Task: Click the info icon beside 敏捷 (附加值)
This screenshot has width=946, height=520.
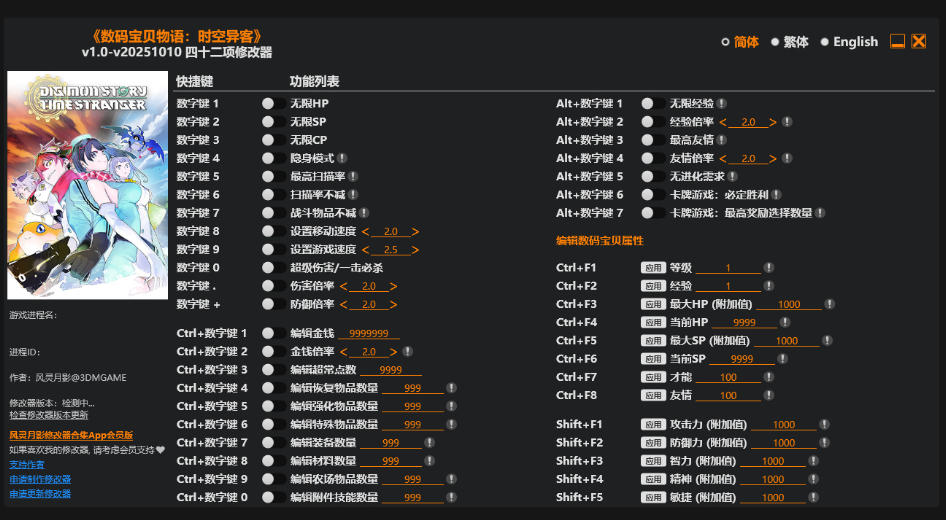Action: (x=813, y=497)
